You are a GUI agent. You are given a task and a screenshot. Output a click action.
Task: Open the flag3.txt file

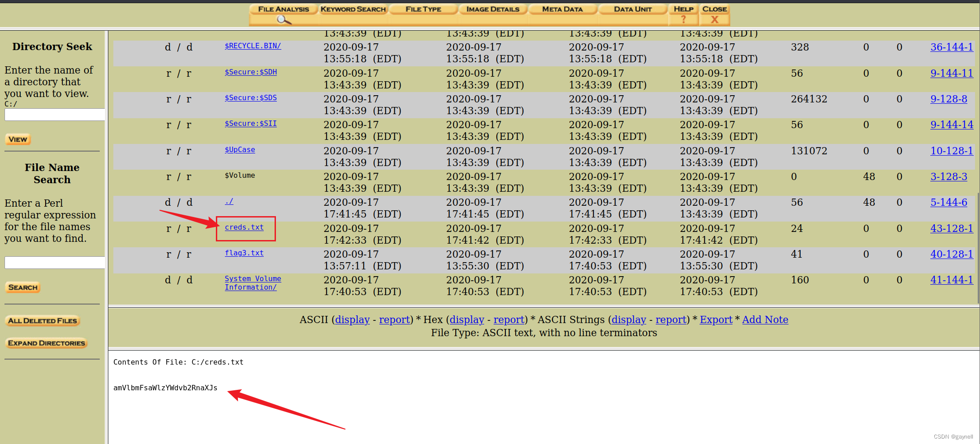[x=244, y=253]
